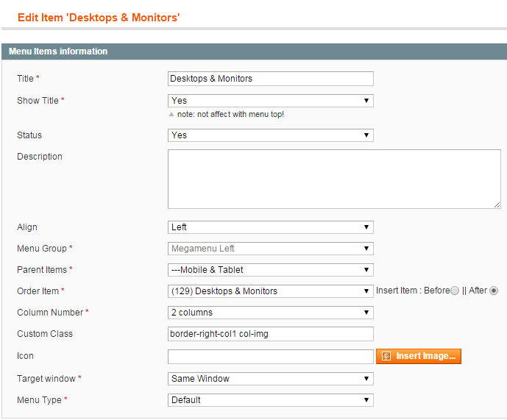The height and width of the screenshot is (420, 507).
Task: Click the empty Icon path field
Action: (271, 357)
